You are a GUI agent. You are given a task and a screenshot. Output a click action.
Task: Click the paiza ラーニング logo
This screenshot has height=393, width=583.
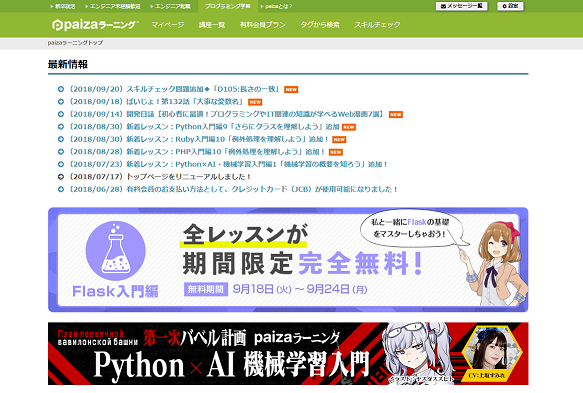point(95,25)
